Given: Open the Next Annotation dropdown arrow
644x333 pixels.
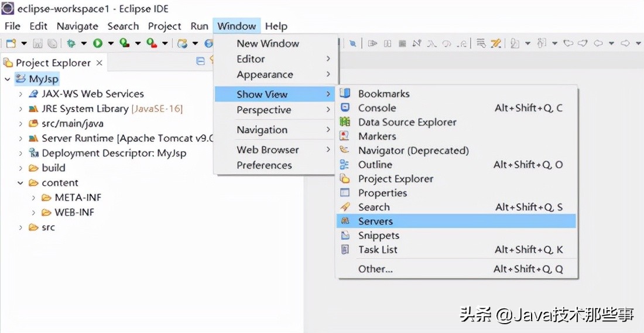Looking at the screenshot, I should [x=527, y=43].
